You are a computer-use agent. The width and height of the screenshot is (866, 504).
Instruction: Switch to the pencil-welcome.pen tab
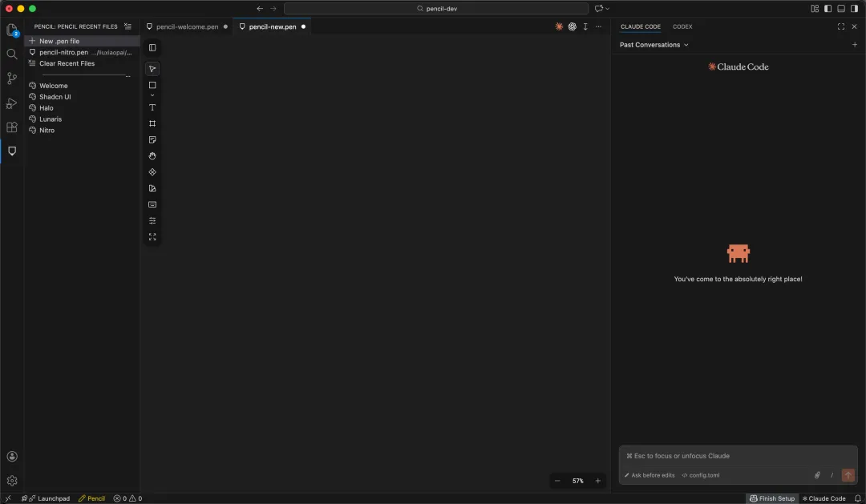(x=187, y=26)
